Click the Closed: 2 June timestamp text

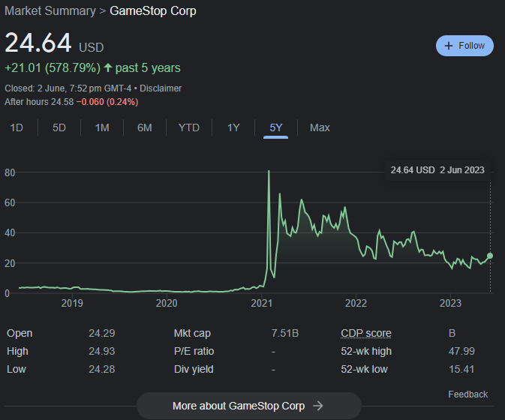pos(68,88)
